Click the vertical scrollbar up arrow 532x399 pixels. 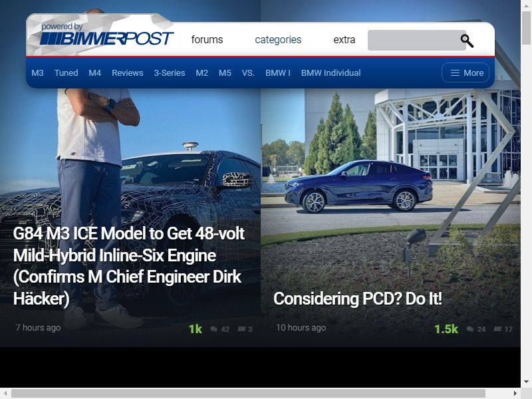(x=526, y=5)
